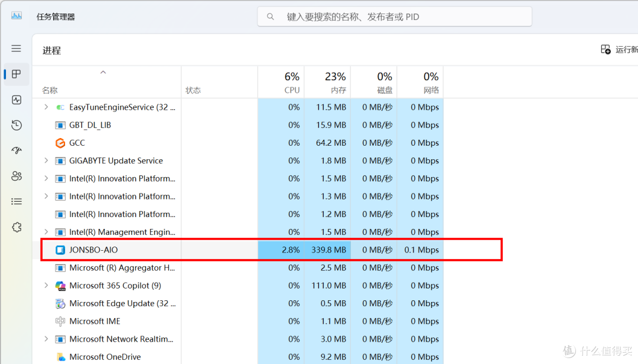
Task: Click the Task Manager app icon in title bar
Action: tap(17, 17)
